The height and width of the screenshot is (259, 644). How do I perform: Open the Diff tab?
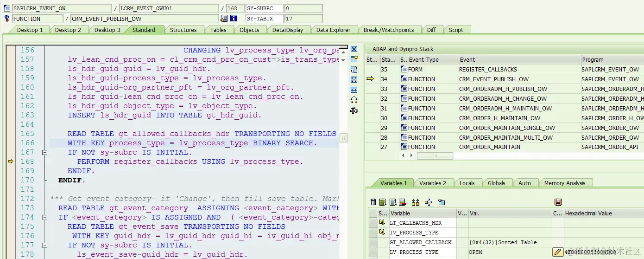tap(431, 30)
